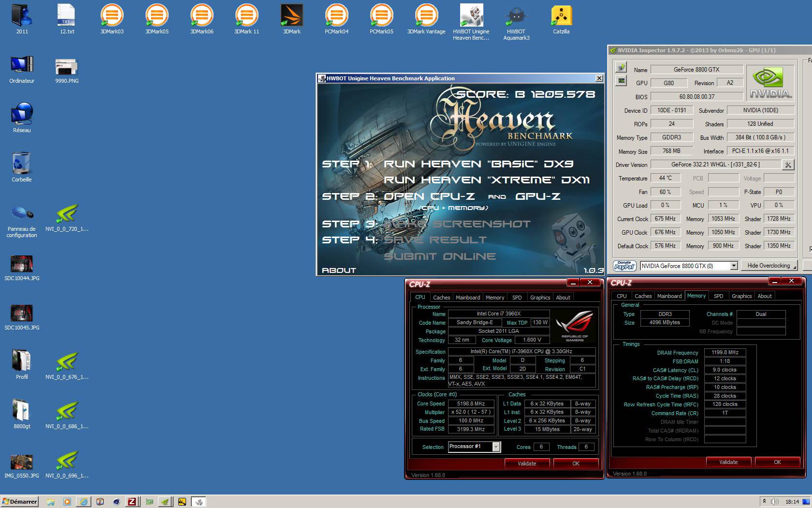This screenshot has width=812, height=508.
Task: Launch 3DMark Vantage from desktop
Action: (426, 18)
